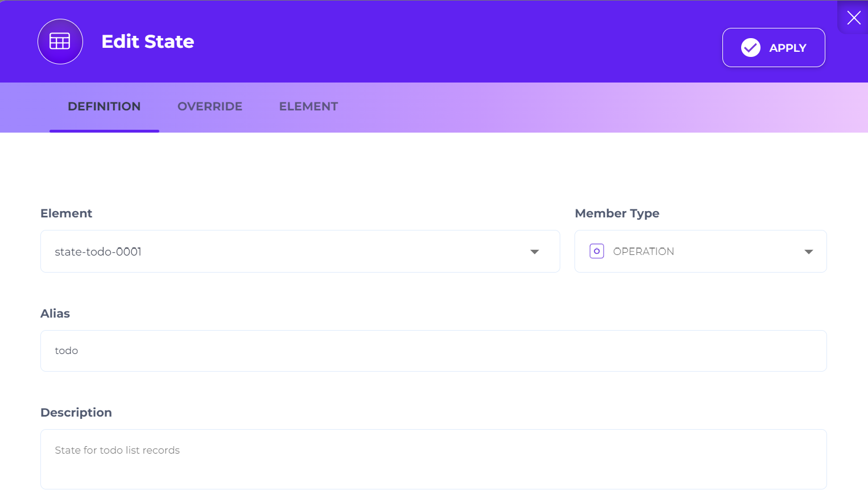Expand the Element dropdown arrow

[534, 252]
